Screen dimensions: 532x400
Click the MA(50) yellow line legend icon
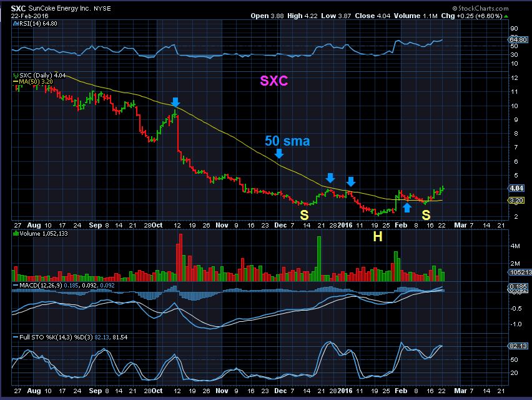click(x=16, y=82)
